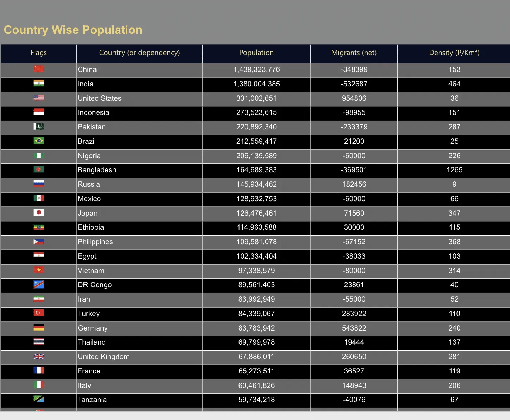Select the DR Congo flag
The image size is (510, 420).
(39, 284)
